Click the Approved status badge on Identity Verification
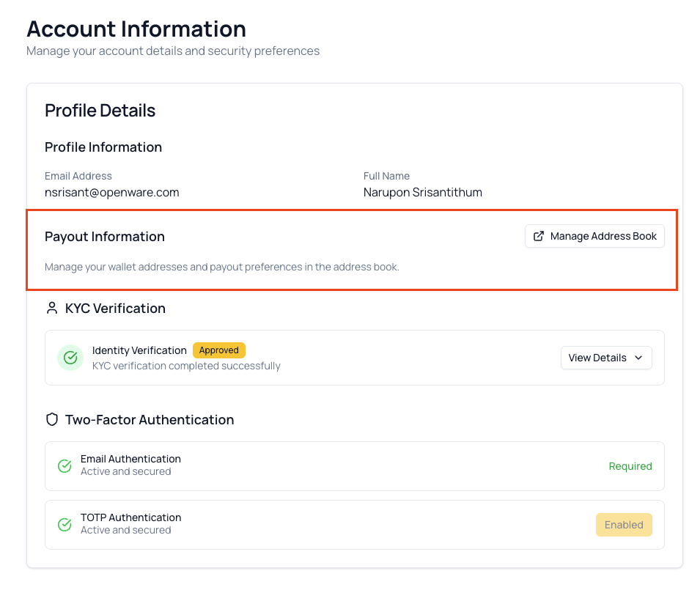 pos(219,350)
